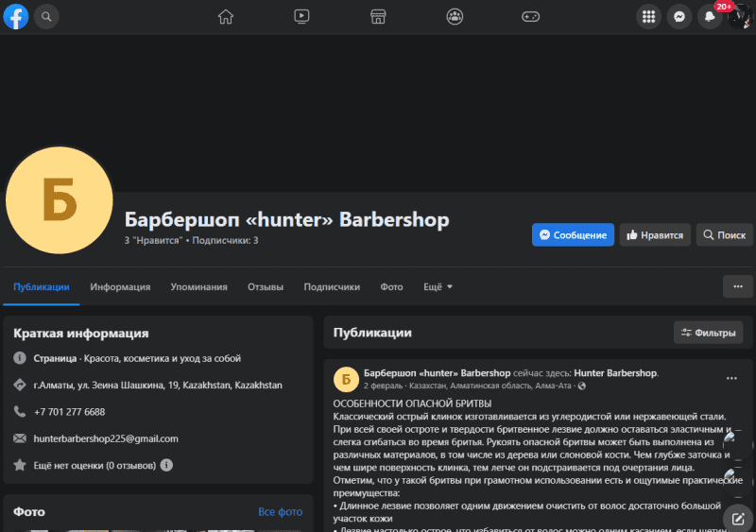The image size is (756, 532).
Task: Click the Поиск page search button
Action: point(724,235)
